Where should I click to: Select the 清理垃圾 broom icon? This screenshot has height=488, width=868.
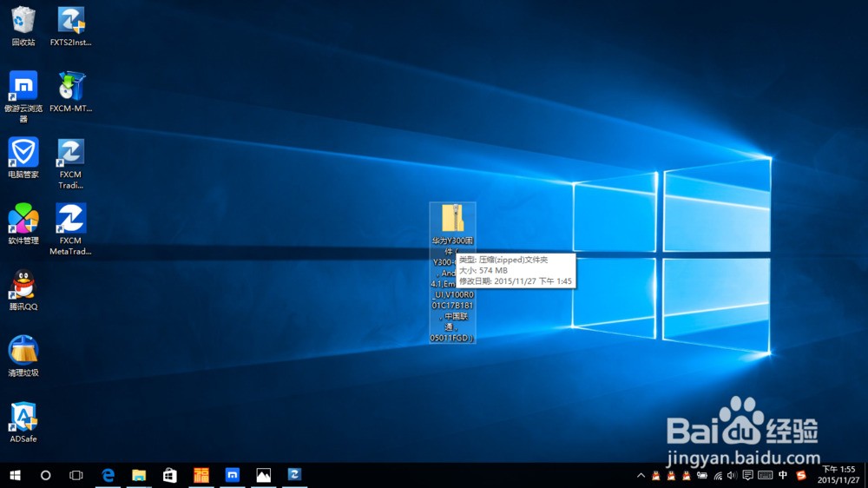pos(23,356)
